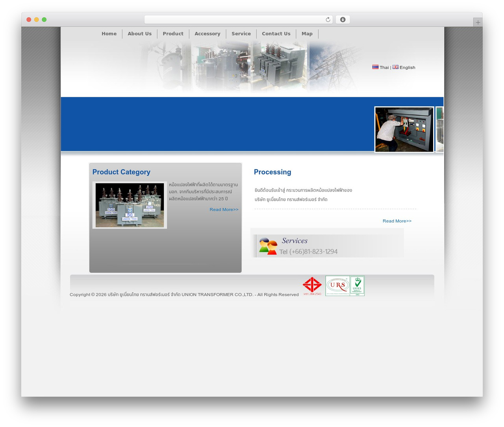Click the Thai flag icon

click(375, 67)
